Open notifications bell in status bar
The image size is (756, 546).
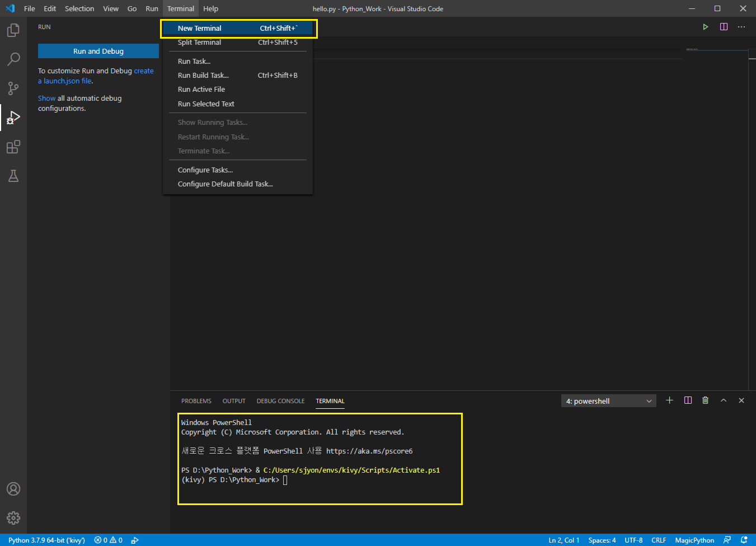[744, 540]
